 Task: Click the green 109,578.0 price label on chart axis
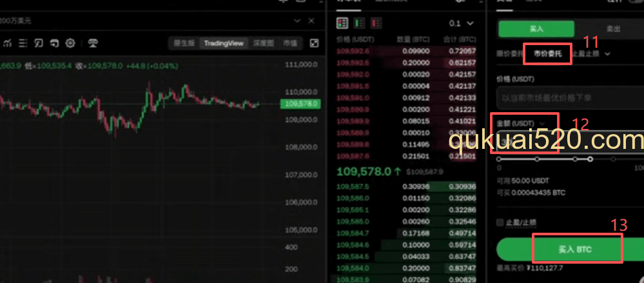(x=300, y=104)
